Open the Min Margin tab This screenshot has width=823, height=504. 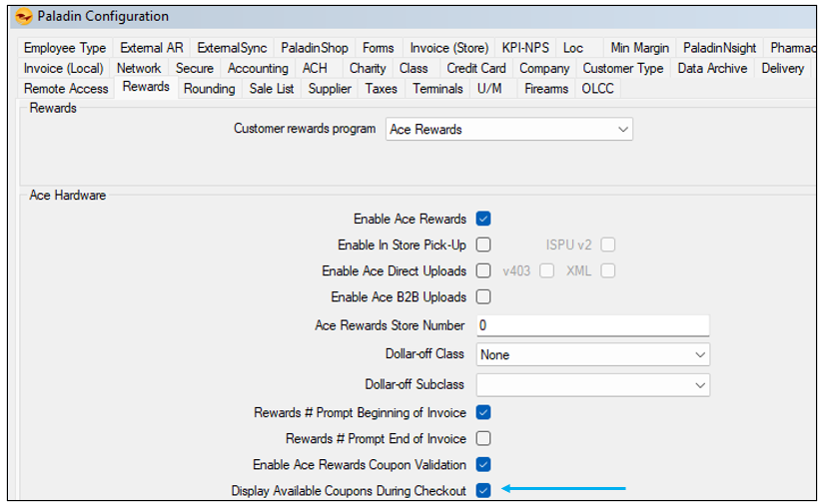coord(640,48)
